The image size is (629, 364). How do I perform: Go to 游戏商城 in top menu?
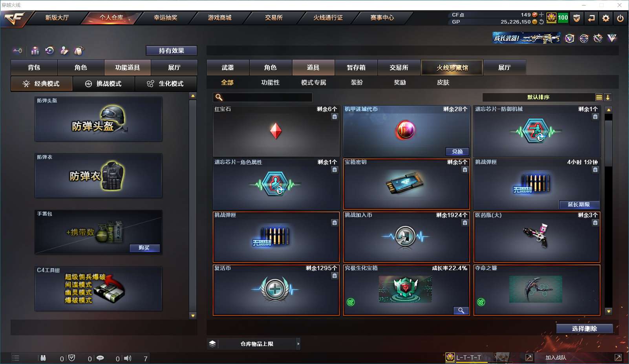219,18
